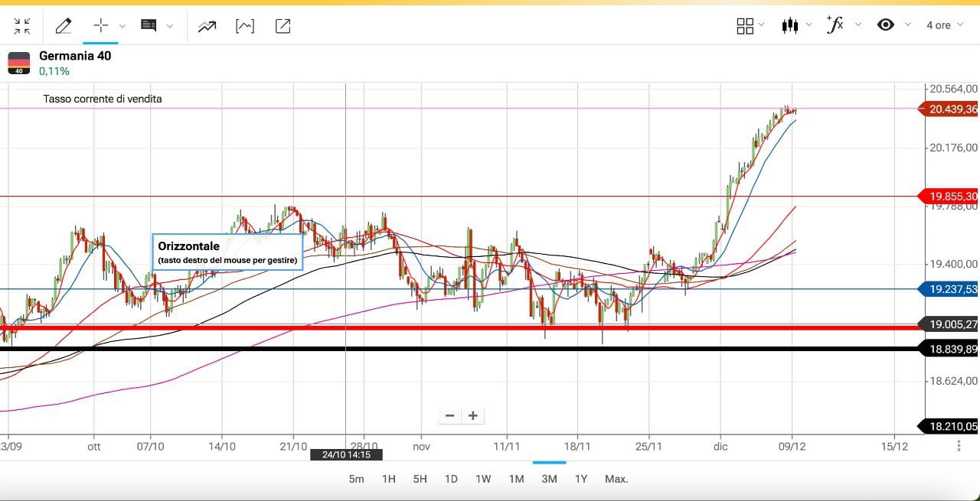Open the candlestick chart type dropdown
980x501 pixels.
[x=796, y=25]
